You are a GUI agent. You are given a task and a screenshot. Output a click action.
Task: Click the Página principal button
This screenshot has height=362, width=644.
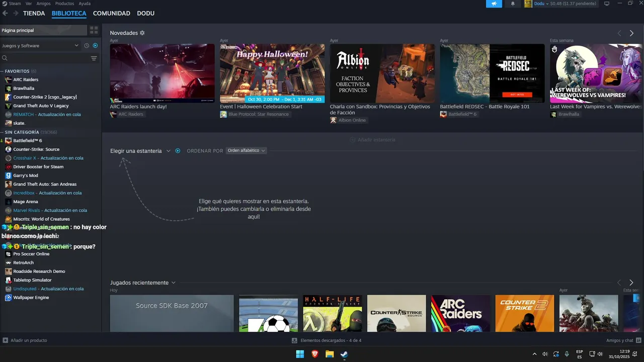pos(44,30)
